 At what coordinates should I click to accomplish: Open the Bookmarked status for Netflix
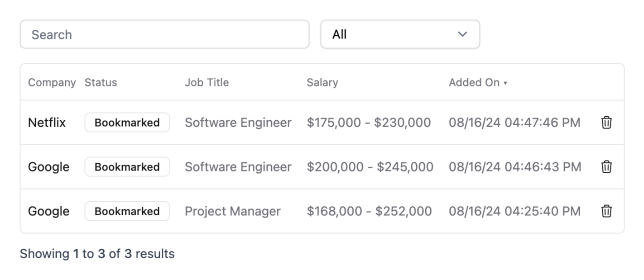127,123
